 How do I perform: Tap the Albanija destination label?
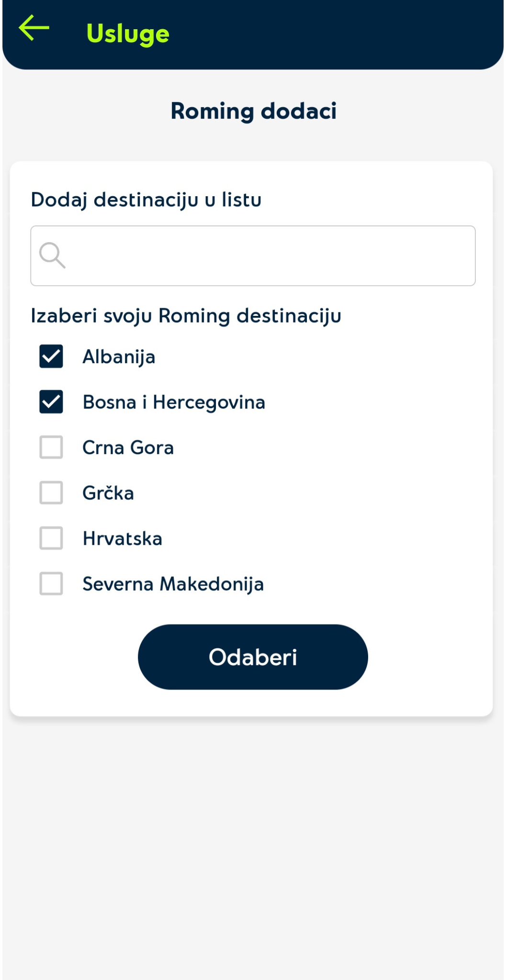point(119,357)
